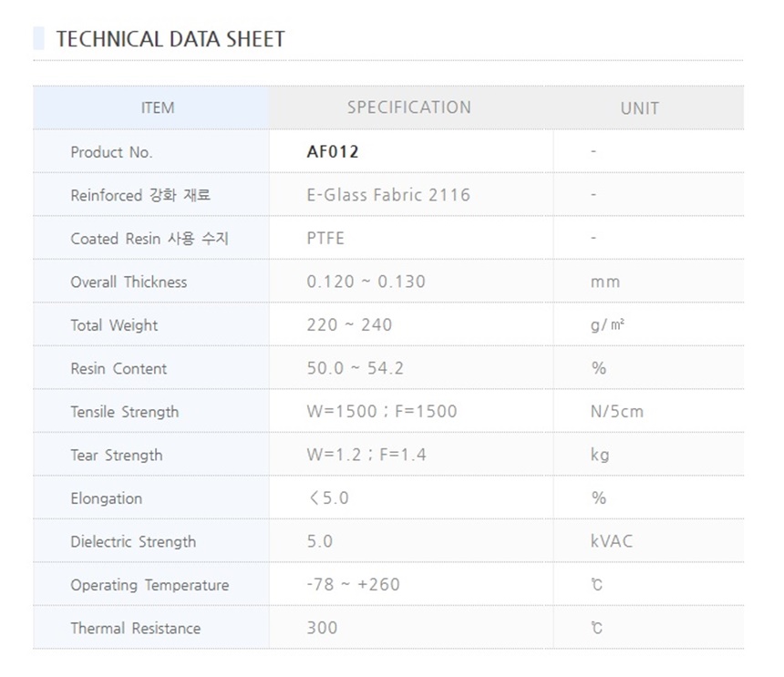Viewport: 784px width, 677px height.
Task: Click the E-Glass Fabric 2116 cell
Action: [388, 195]
